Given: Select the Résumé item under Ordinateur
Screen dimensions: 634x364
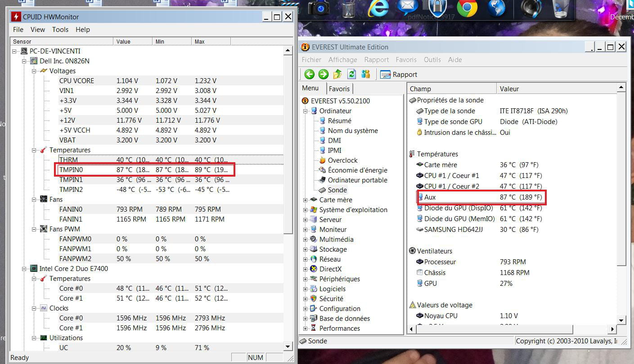Looking at the screenshot, I should pos(339,121).
